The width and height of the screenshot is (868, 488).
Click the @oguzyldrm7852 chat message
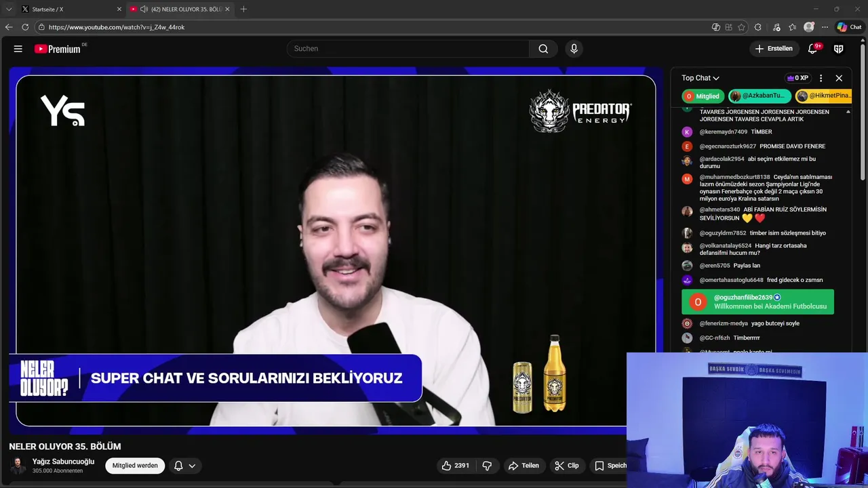[787, 233]
